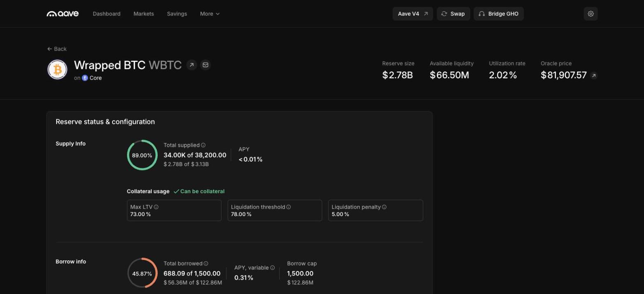Image resolution: width=644 pixels, height=294 pixels.
Task: Click Available liquidity $66.50M value
Action: pyautogui.click(x=449, y=75)
